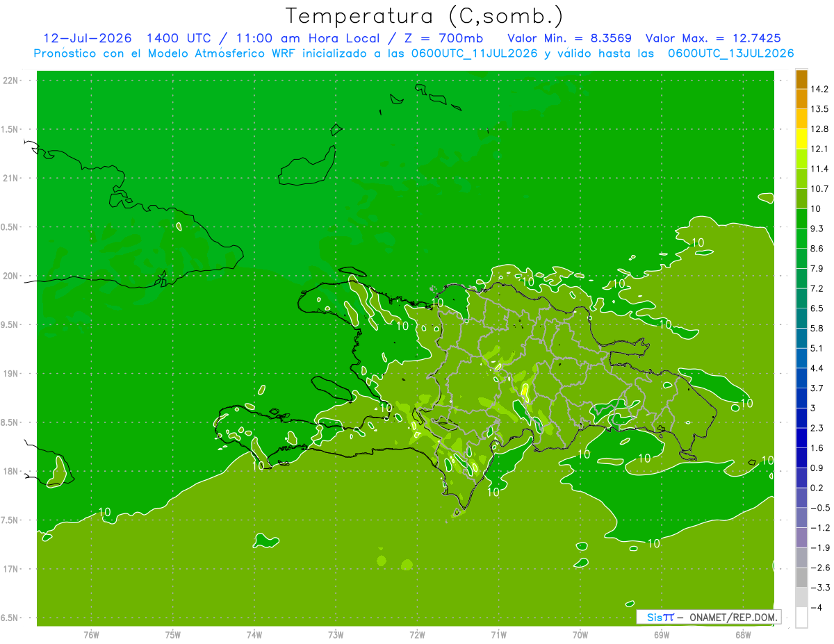
Task: Click the '70W' longitude axis label
Action: point(580,635)
